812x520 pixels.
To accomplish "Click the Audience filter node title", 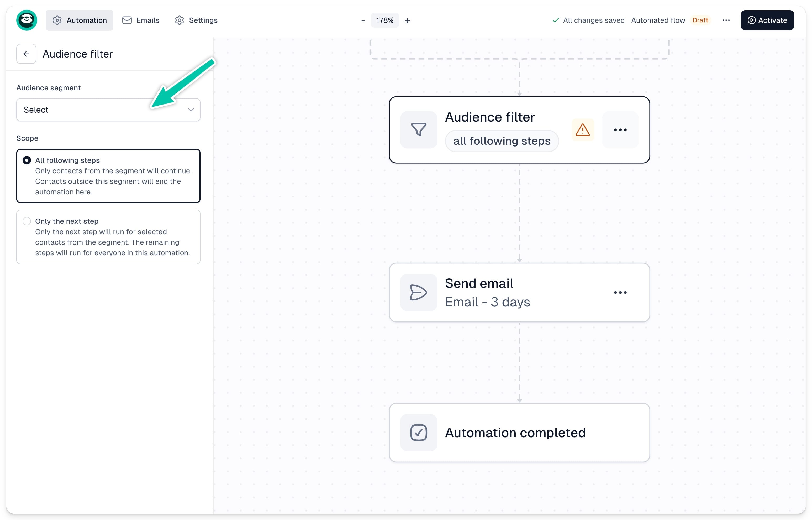I will click(x=490, y=117).
